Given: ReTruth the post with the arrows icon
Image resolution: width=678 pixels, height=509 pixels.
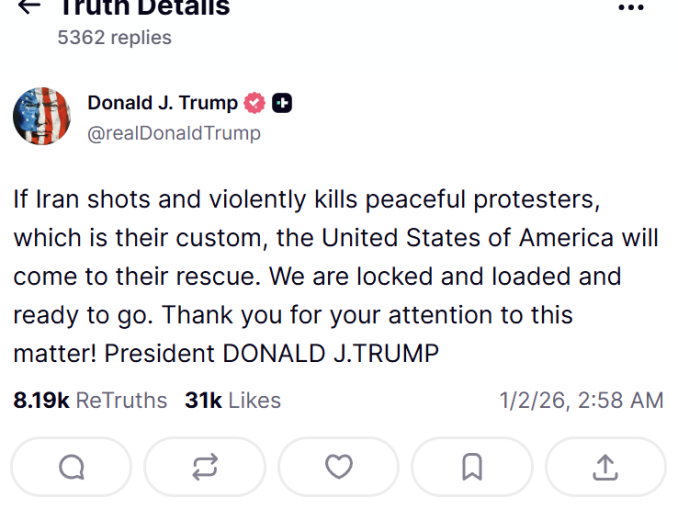Looking at the screenshot, I should click(205, 467).
